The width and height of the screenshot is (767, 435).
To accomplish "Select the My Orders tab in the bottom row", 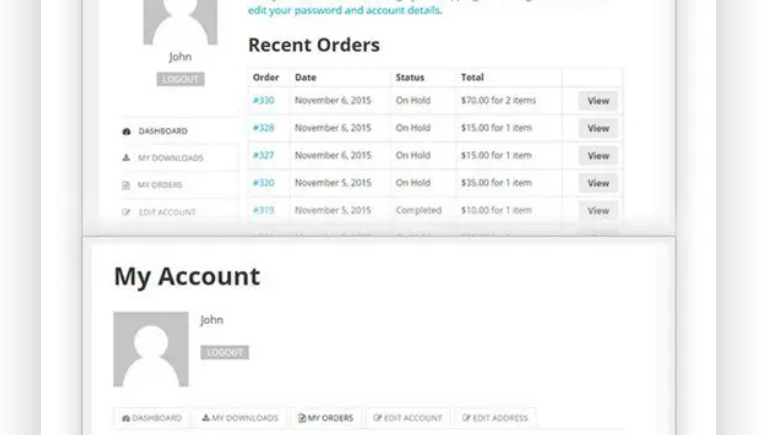I will pos(326,418).
